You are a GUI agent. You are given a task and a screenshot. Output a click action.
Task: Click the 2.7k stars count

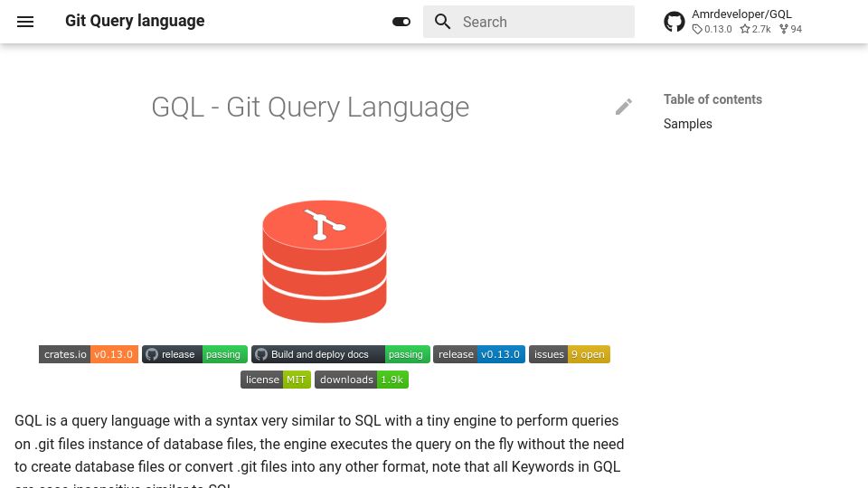pos(756,29)
